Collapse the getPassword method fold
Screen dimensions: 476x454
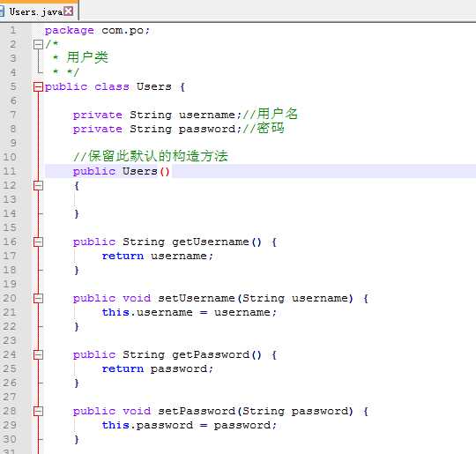[38, 354]
